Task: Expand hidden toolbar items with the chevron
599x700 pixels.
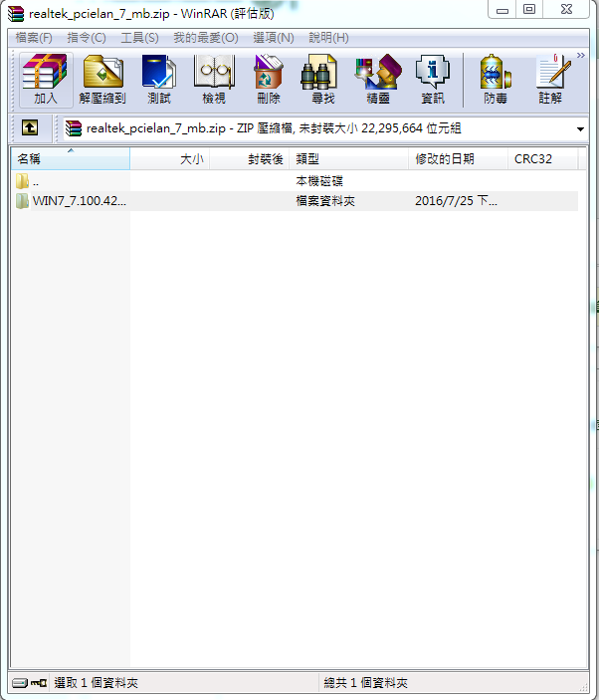Action: (x=580, y=56)
